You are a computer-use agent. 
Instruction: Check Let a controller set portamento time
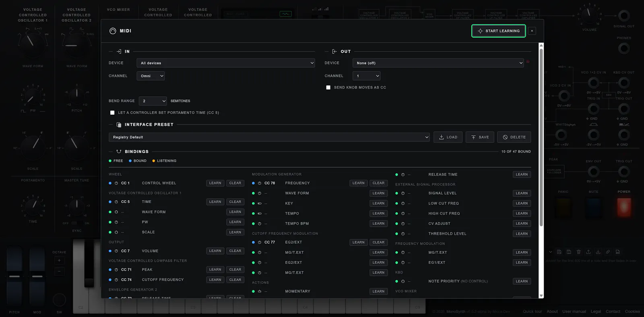point(112,113)
